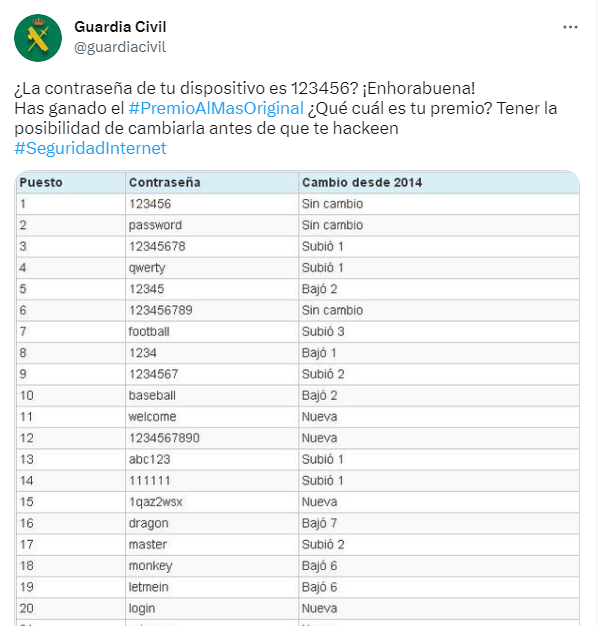
Task: Open the three-dot more options menu
Action: (569, 27)
